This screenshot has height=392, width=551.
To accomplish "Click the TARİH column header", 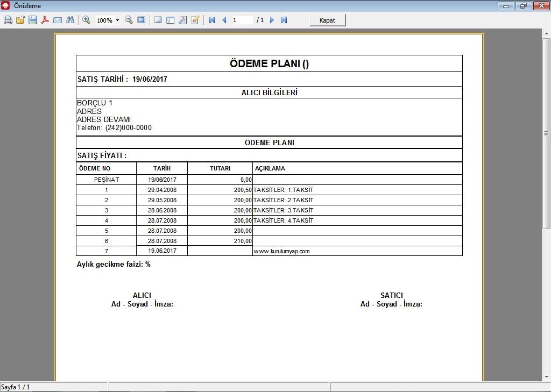I will [162, 168].
